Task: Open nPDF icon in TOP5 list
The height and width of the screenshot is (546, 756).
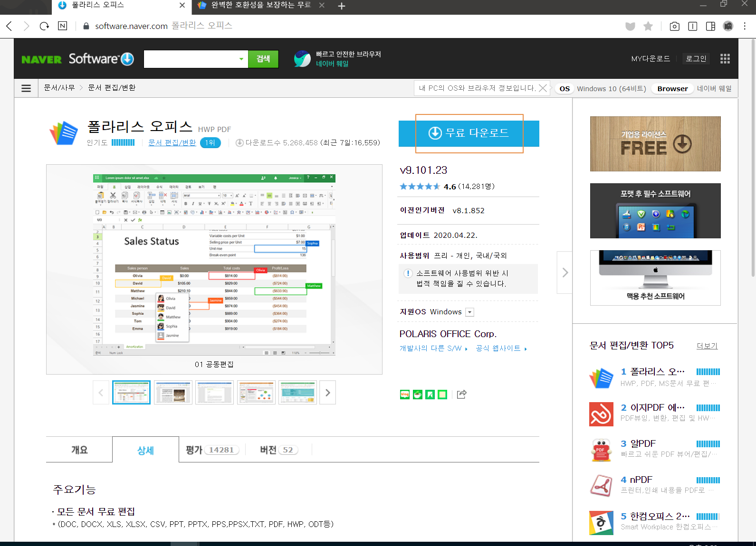Action: [x=601, y=486]
